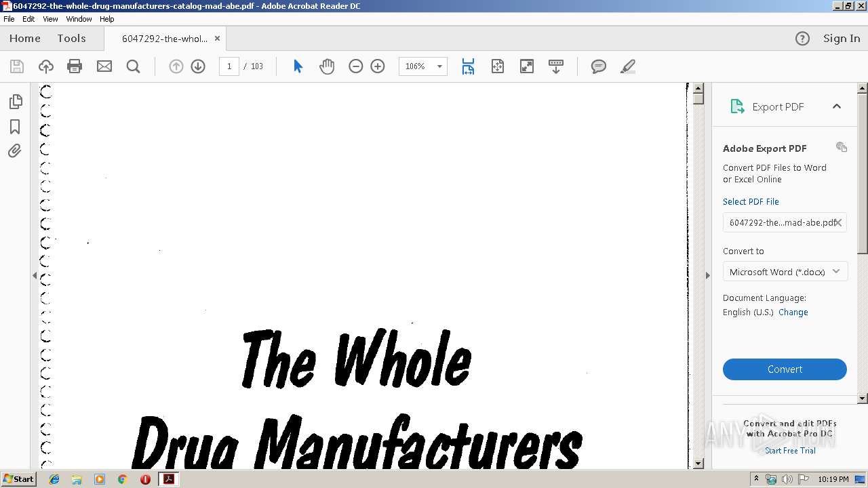
Task: Click document scrollbar down arrow
Action: [698, 464]
